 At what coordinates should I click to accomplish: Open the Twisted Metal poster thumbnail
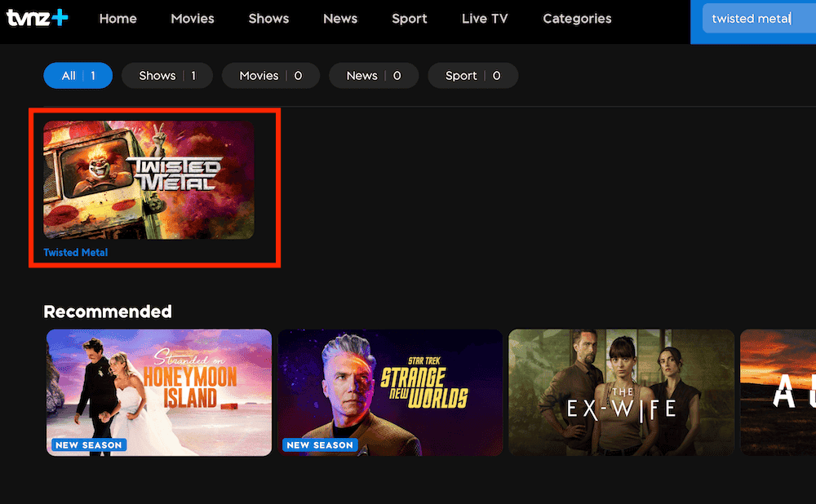(x=149, y=180)
